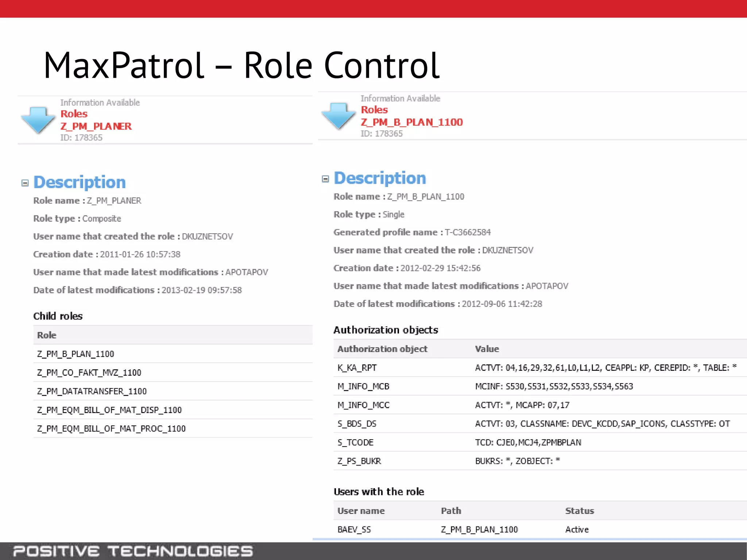Open the red Roles link above Z_PM_B_PLAN_1100
The width and height of the screenshot is (747, 560).
[374, 110]
